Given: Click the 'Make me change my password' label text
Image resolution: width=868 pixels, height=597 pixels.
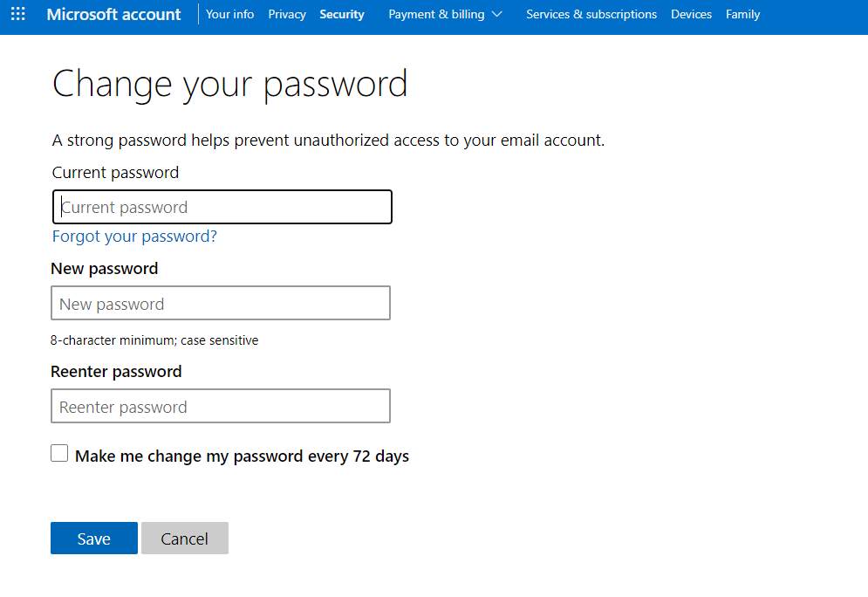Looking at the screenshot, I should (x=242, y=456).
